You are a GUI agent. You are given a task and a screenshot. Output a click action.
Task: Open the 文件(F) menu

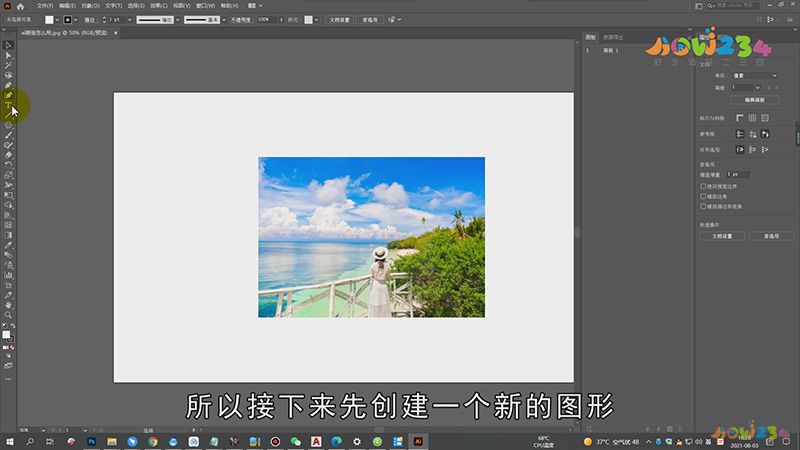point(45,6)
